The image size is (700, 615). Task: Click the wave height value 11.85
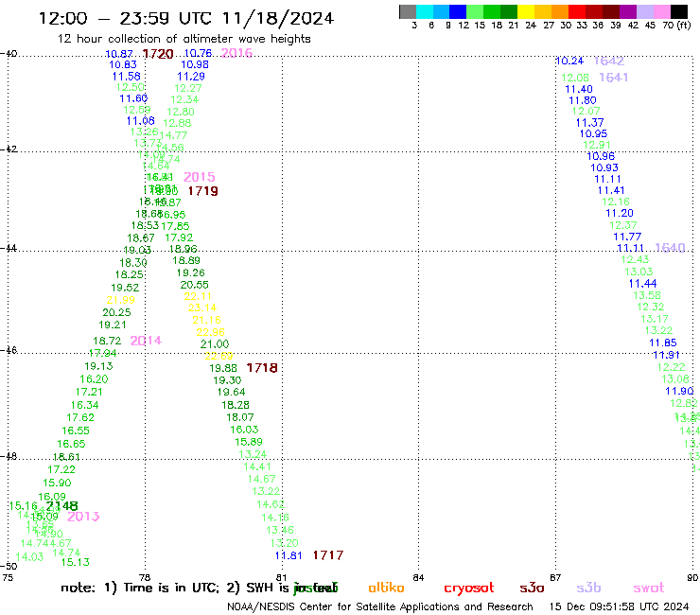[x=663, y=343]
